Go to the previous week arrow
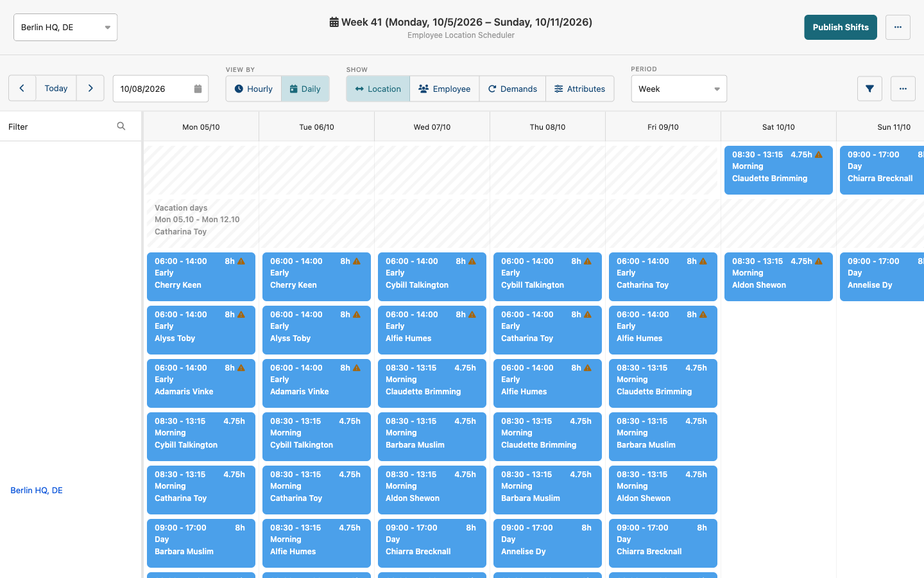Screen dimensions: 924x578 click(22, 89)
